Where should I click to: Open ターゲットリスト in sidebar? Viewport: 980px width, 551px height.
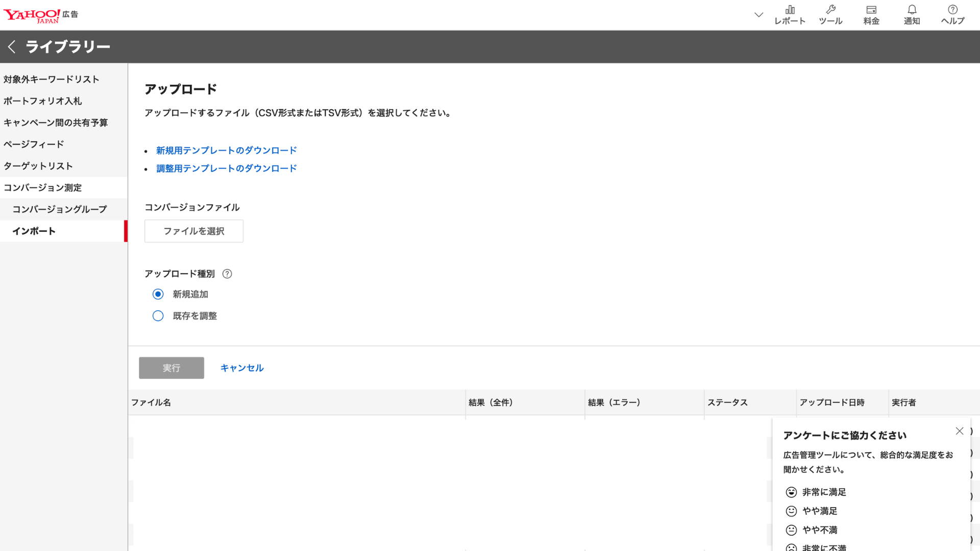(38, 166)
